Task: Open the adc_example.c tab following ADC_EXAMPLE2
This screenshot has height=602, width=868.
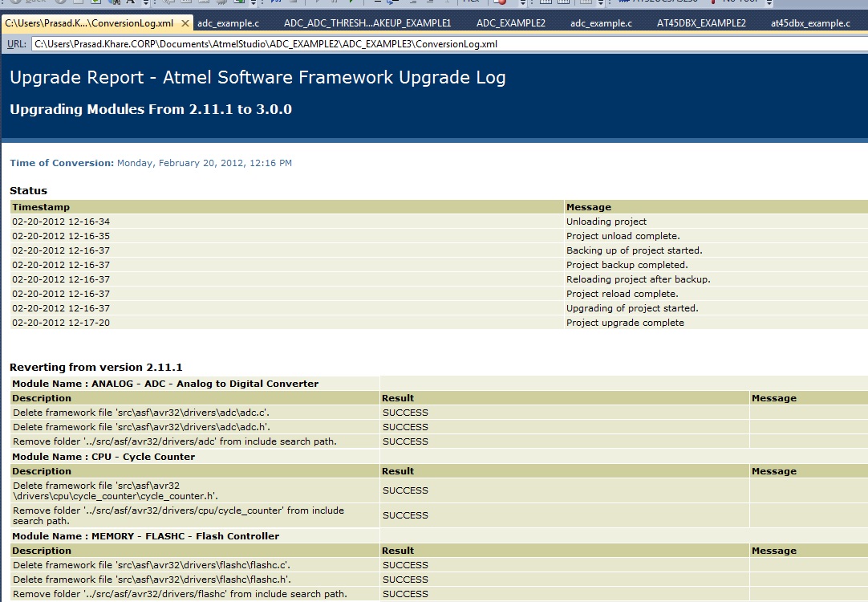Action: [x=601, y=23]
